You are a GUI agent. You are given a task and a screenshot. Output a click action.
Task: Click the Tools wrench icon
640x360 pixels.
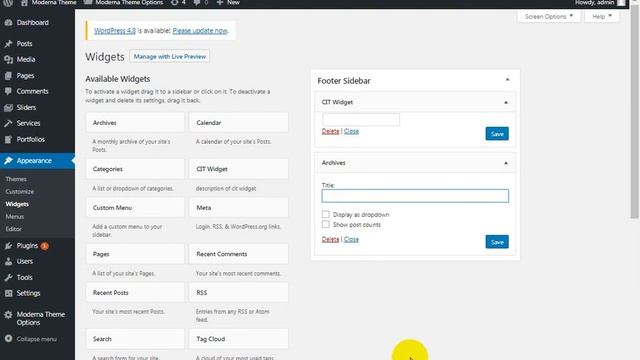click(x=8, y=278)
